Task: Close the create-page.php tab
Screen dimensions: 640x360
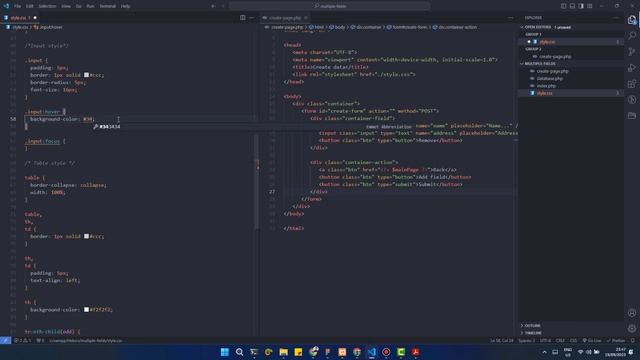Action: tap(306, 18)
